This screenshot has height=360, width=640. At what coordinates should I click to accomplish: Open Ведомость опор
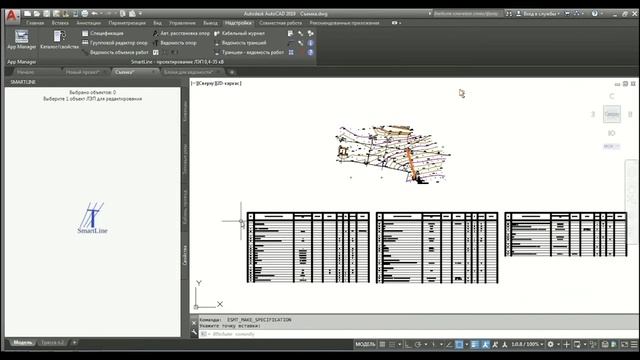[x=174, y=42]
